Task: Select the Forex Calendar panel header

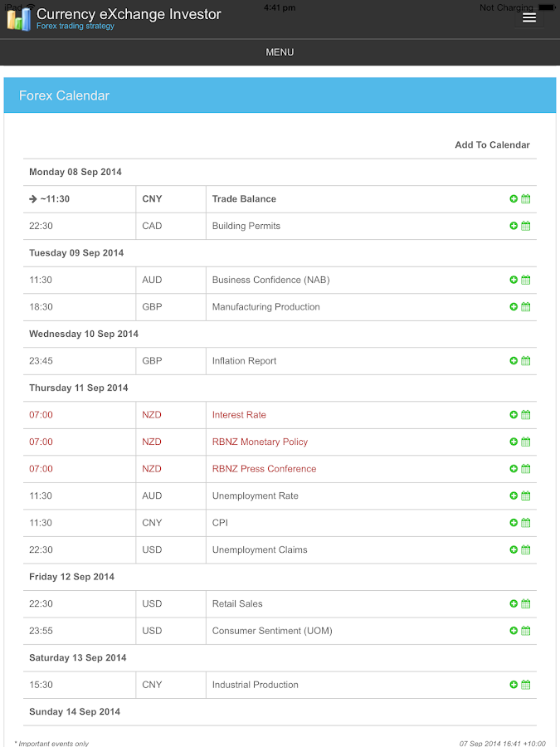Action: 280,95
